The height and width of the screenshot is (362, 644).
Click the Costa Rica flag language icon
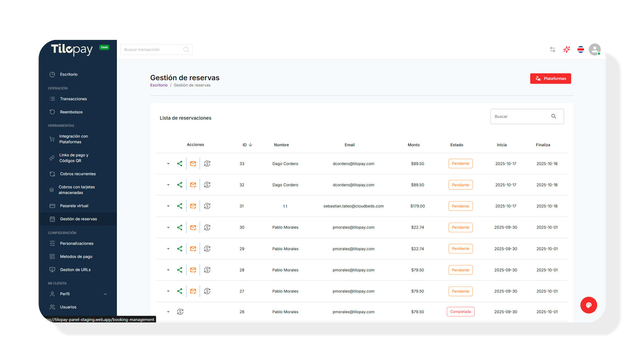coord(581,50)
